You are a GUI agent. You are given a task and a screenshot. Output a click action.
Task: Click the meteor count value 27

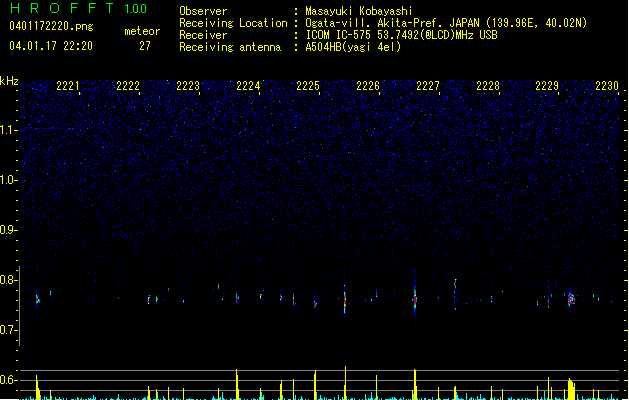coord(145,46)
